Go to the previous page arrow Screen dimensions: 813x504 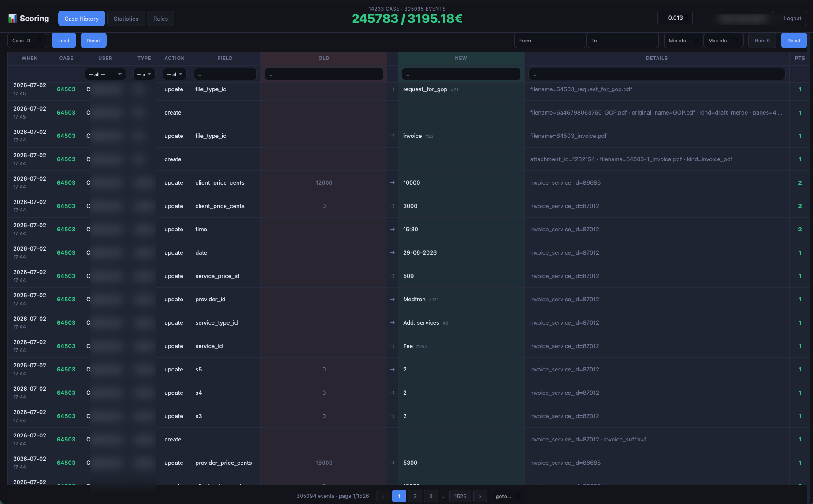coord(383,496)
